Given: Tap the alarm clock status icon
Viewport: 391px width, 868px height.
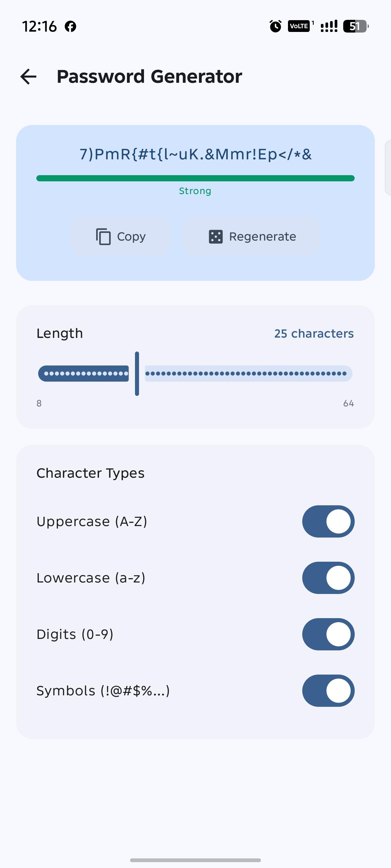Looking at the screenshot, I should (275, 26).
